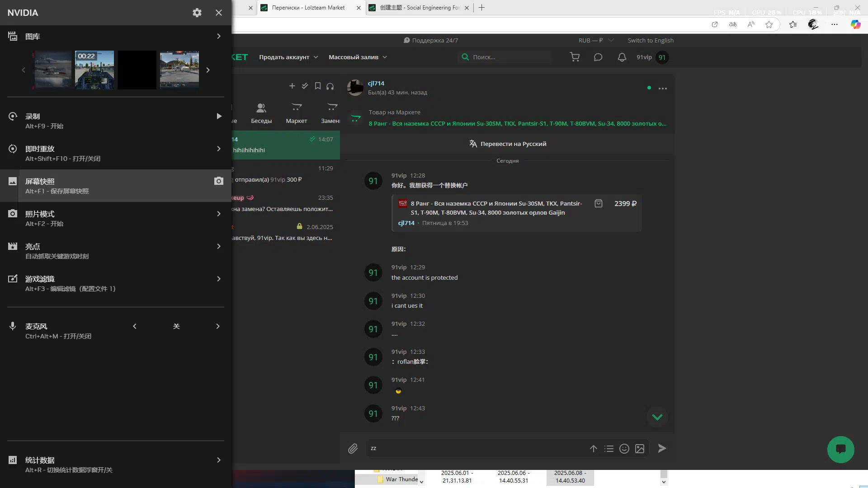
Task: Focus the Поиск search field
Action: [506, 57]
